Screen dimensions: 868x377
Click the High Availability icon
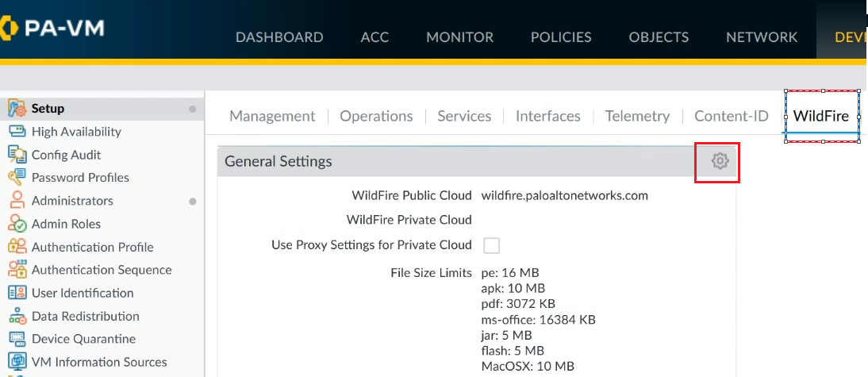tap(17, 132)
